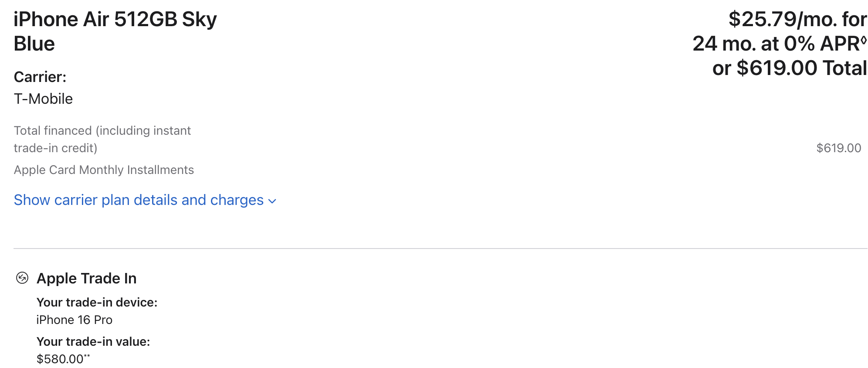Screen dimensions: 868x368
Task: Expand the carrier plan details chevron
Action: 272,201
